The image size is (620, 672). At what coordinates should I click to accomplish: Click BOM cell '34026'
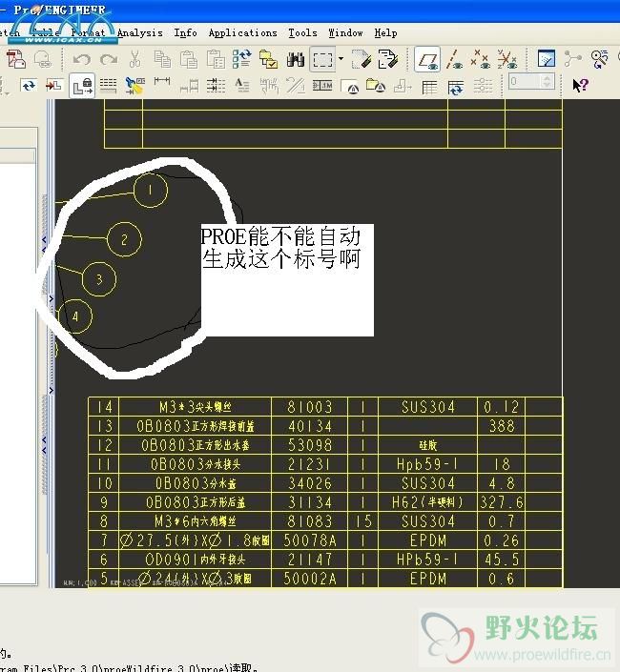pos(310,483)
